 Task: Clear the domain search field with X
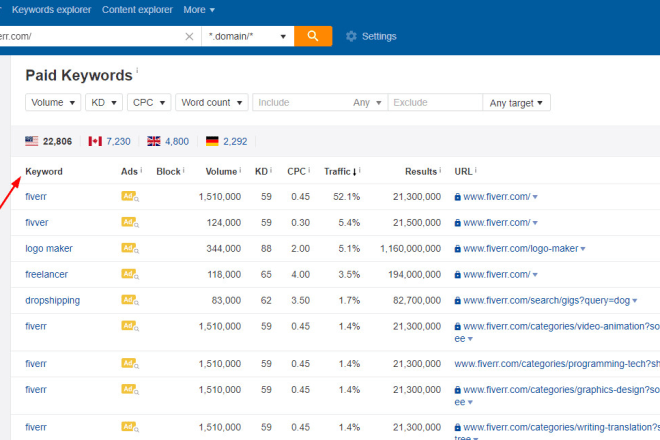point(189,37)
